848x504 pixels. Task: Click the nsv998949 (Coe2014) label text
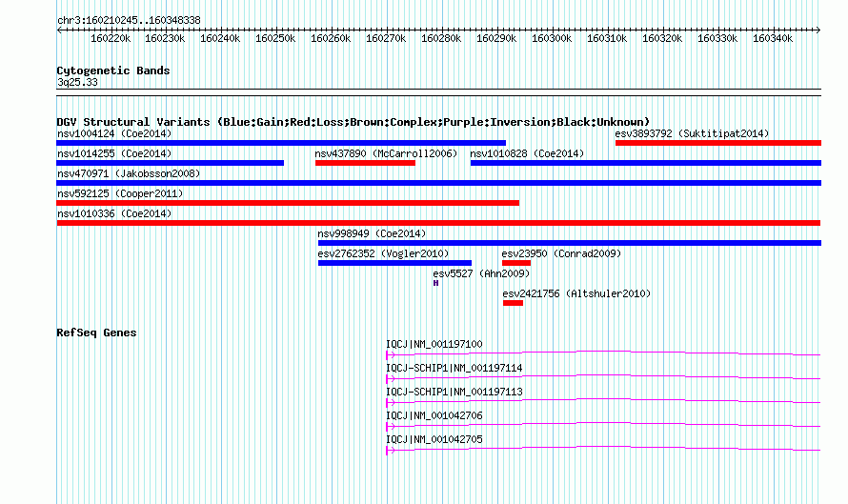point(373,233)
